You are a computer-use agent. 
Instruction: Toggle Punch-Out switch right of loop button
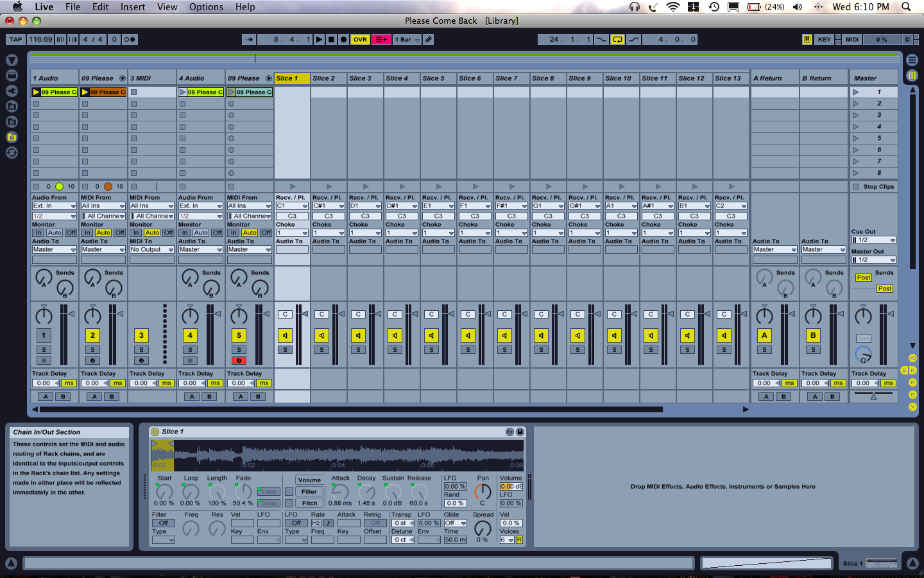[633, 39]
